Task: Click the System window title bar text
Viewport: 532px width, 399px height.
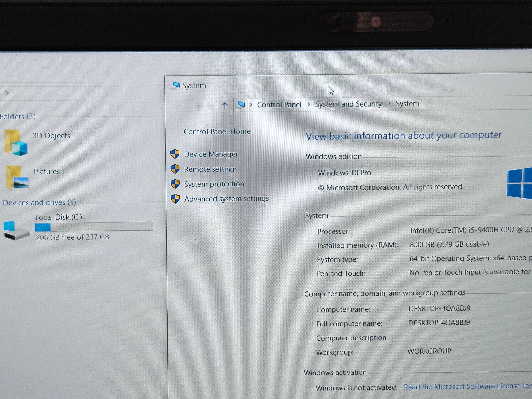Action: [x=194, y=85]
